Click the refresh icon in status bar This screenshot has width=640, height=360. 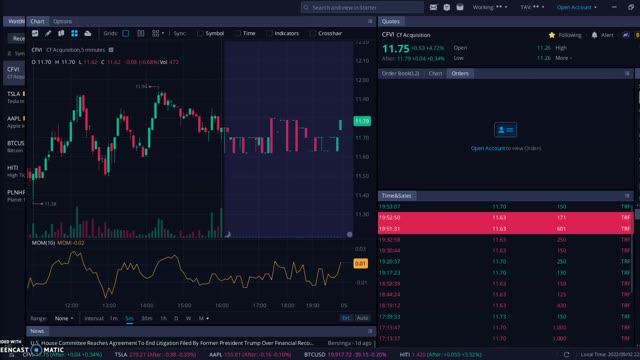(x=567, y=355)
